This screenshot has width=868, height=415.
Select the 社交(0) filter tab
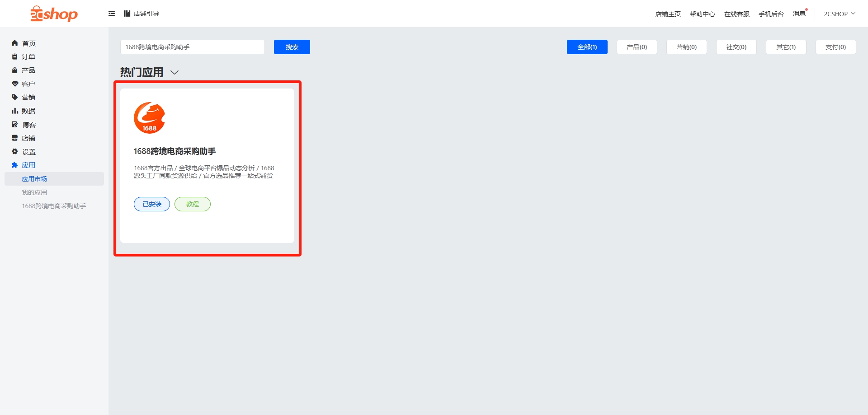click(736, 47)
